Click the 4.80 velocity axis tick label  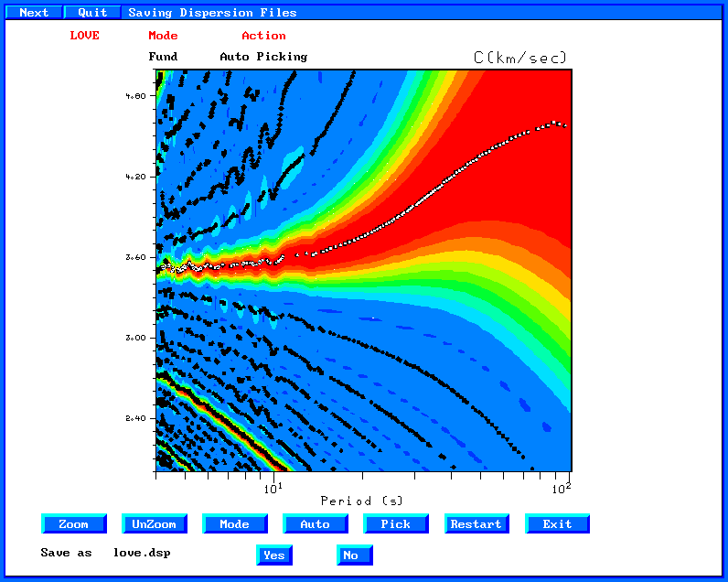(x=135, y=96)
